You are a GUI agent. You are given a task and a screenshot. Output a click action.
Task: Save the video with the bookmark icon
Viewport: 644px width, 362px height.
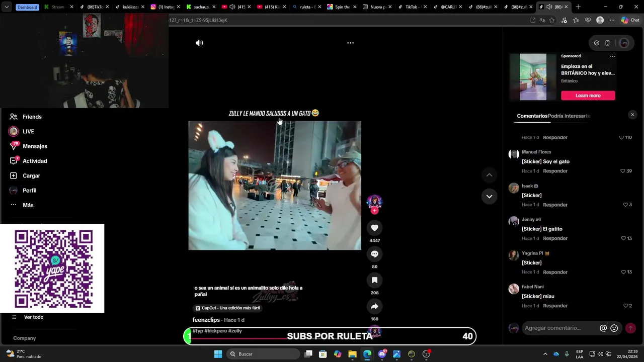(374, 280)
